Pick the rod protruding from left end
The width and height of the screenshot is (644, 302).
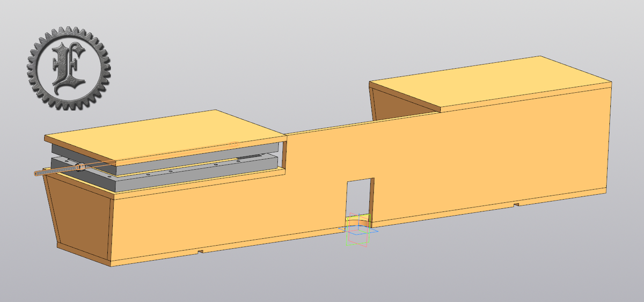point(59,170)
